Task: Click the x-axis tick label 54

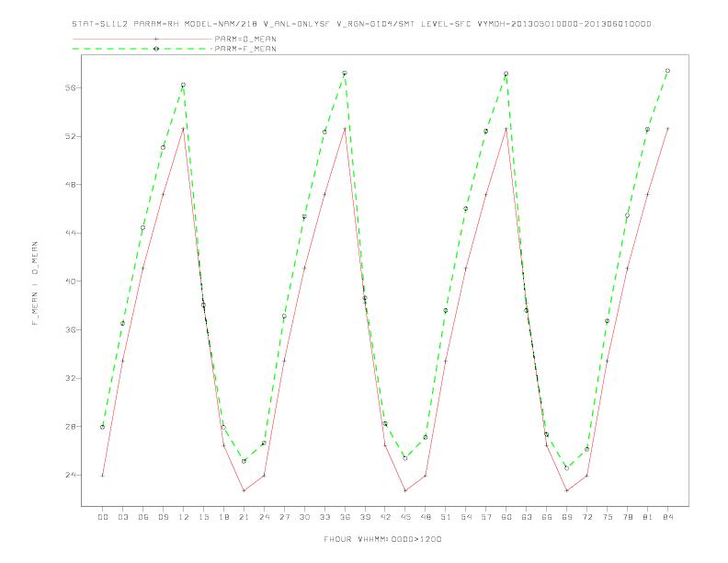Action: click(x=466, y=517)
